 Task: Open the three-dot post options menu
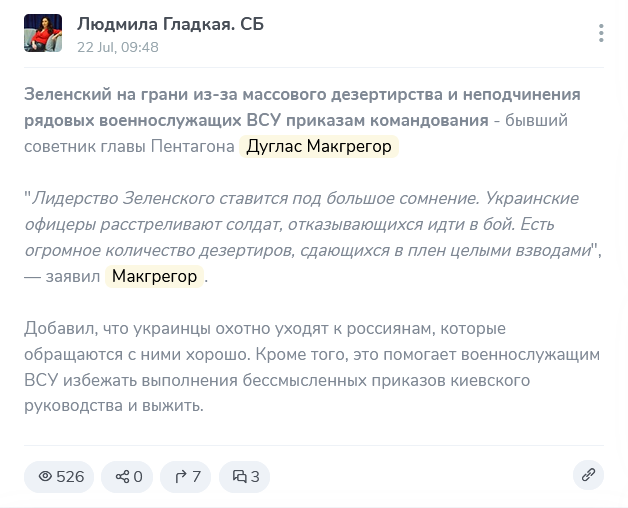pos(601,33)
